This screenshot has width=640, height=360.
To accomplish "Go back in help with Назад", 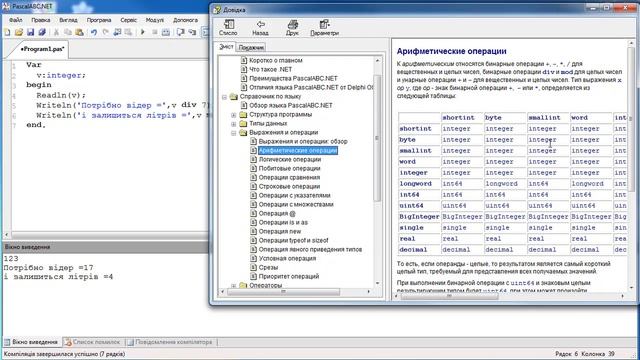I will pos(260,28).
